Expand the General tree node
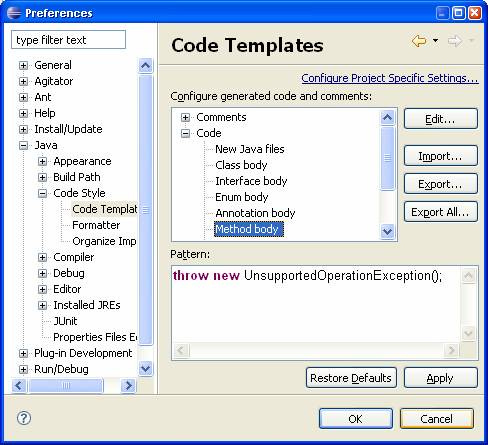 click(23, 65)
